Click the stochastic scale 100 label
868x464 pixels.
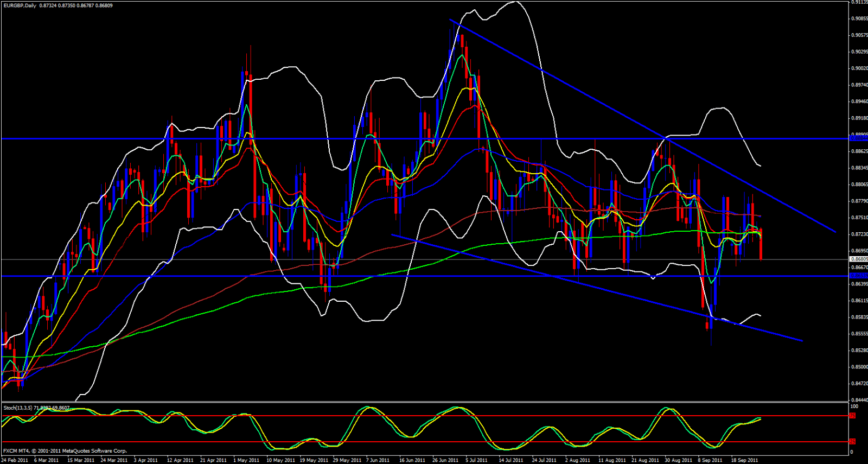[854, 406]
